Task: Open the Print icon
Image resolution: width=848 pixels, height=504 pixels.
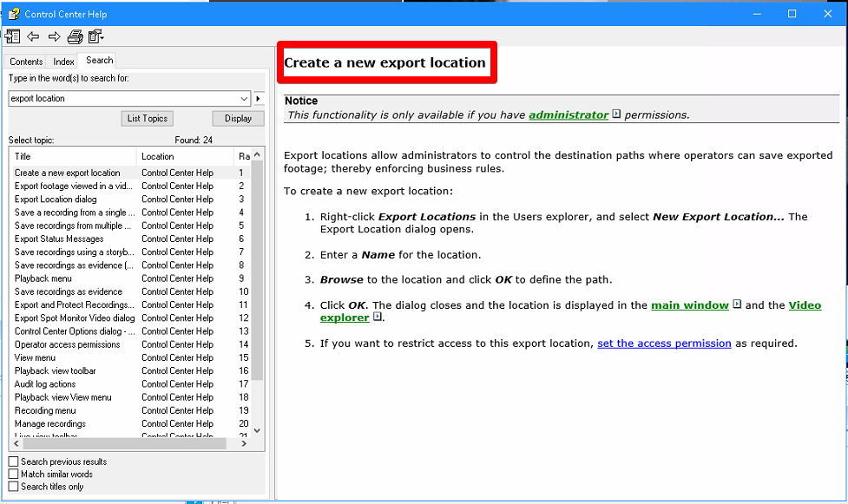Action: point(75,36)
